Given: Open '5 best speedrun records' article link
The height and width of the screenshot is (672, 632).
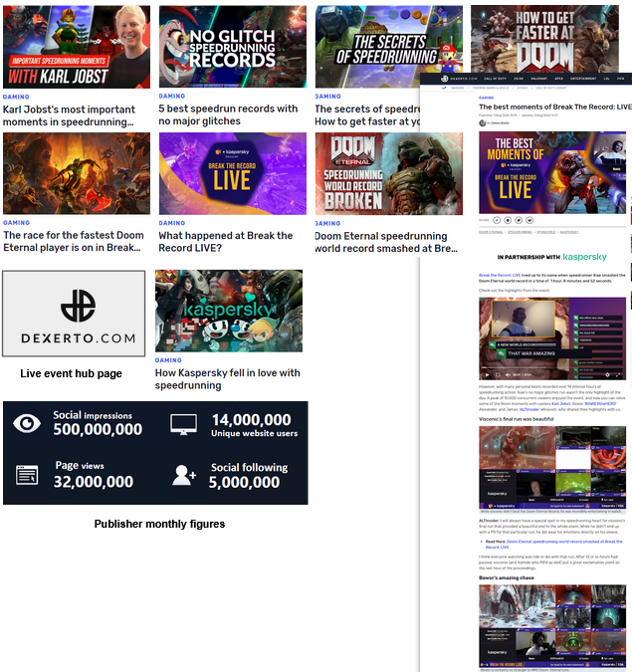Looking at the screenshot, I should [228, 114].
